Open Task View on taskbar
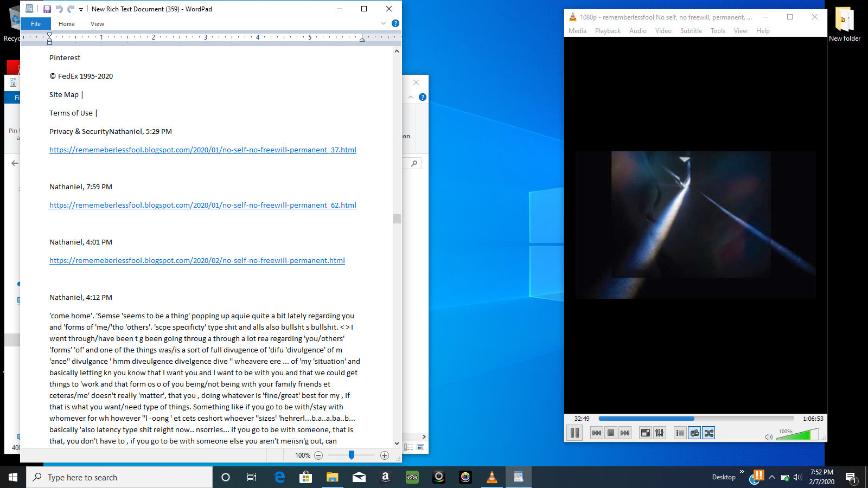 point(252,477)
